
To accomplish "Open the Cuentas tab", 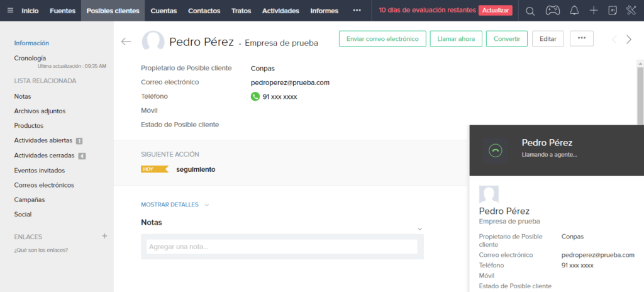I will 164,11.
